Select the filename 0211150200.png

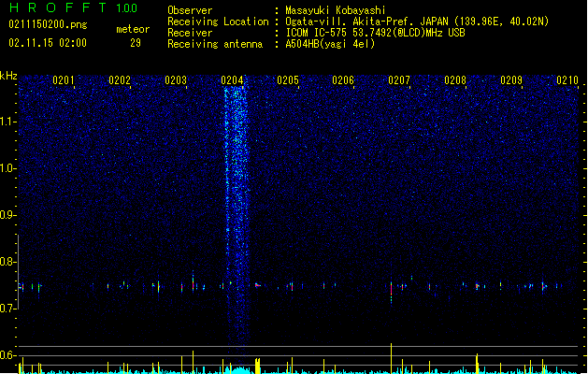48,24
